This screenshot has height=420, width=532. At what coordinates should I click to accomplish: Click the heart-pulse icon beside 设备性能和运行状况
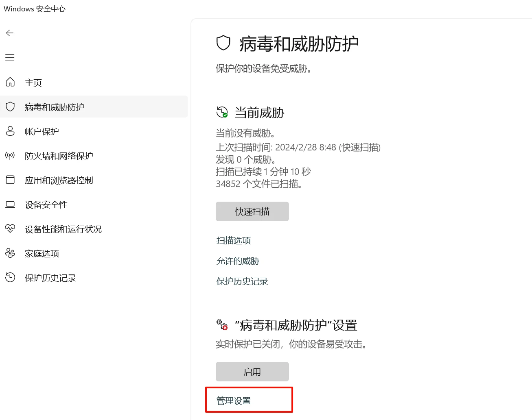pos(10,228)
